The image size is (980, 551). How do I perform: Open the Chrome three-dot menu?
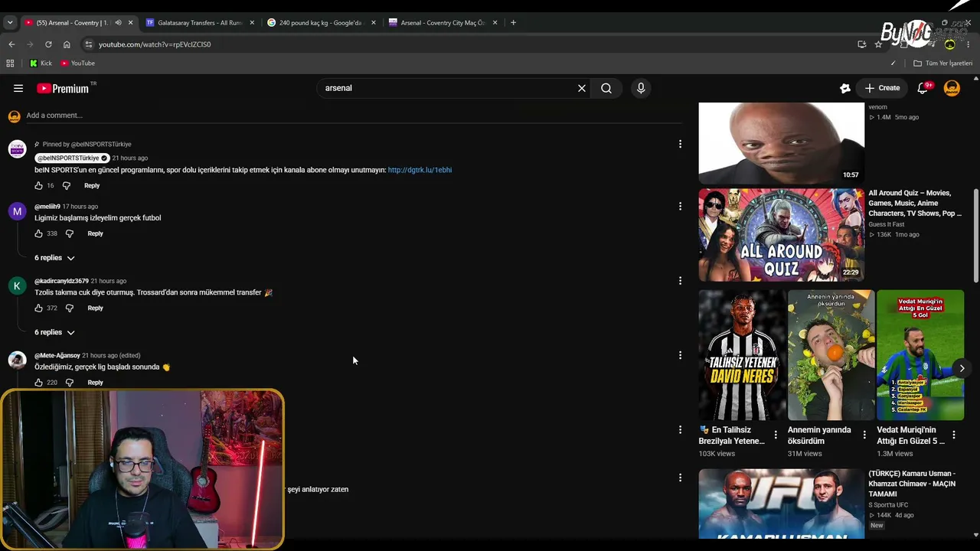tap(969, 44)
